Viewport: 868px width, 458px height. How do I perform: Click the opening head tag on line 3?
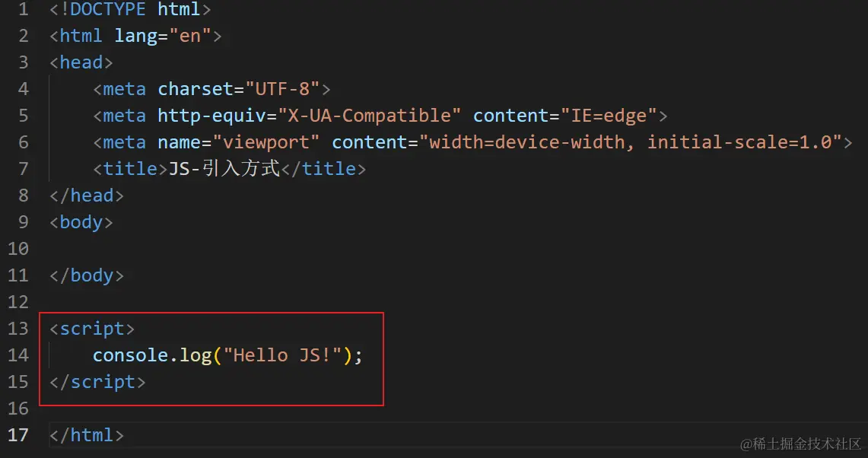(81, 62)
